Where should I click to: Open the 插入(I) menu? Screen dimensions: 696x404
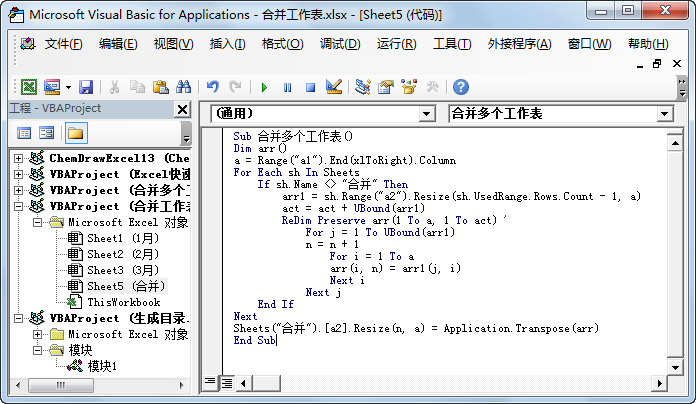pos(228,44)
